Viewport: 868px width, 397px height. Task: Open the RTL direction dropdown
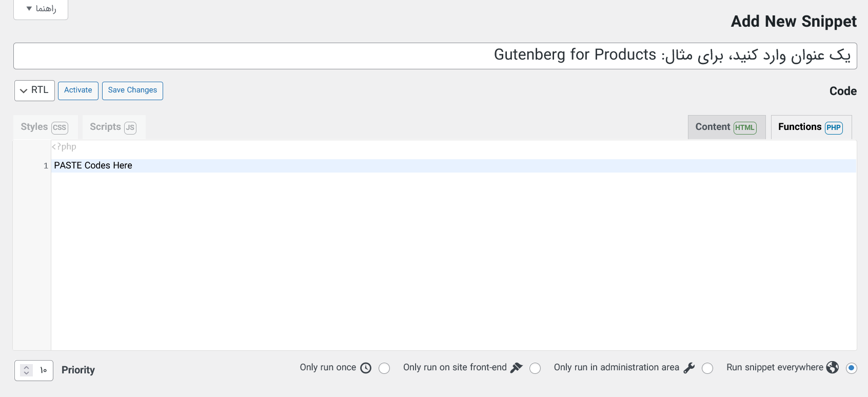pyautogui.click(x=34, y=90)
